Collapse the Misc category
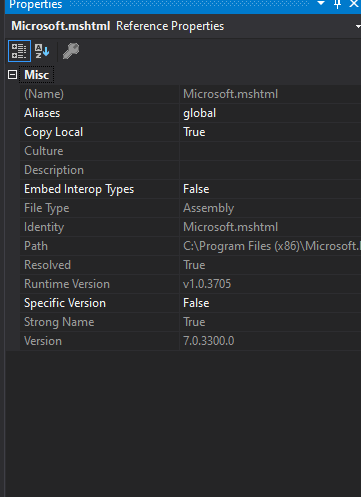 click(12, 74)
